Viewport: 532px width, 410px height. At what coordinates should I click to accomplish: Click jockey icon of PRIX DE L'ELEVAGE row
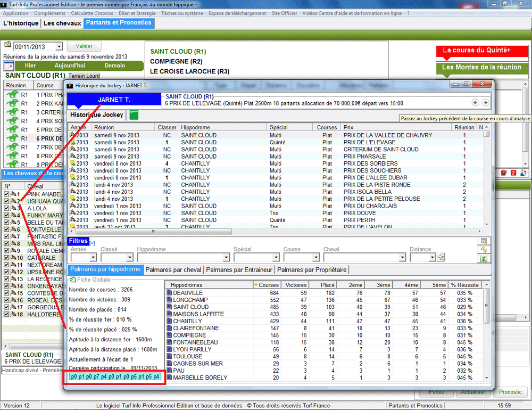[x=72, y=142]
